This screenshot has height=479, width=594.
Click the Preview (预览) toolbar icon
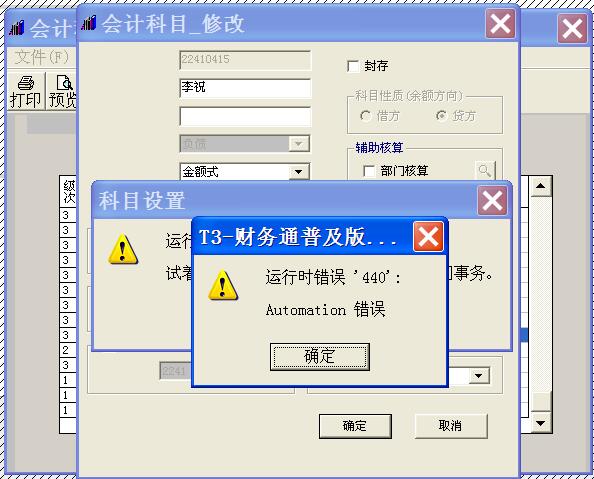coord(61,91)
